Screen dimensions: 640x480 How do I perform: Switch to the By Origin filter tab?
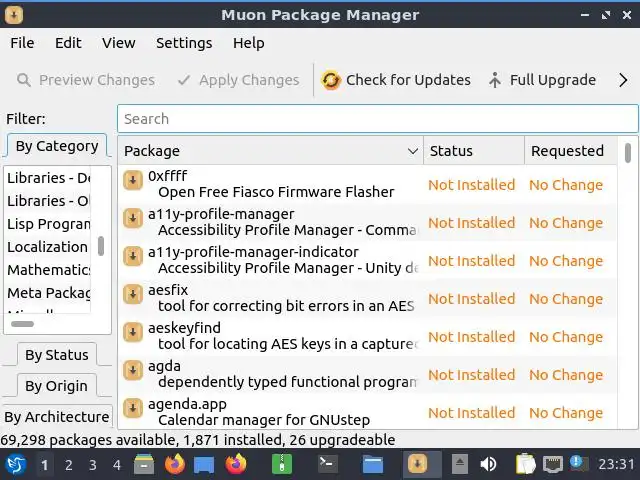(56, 386)
